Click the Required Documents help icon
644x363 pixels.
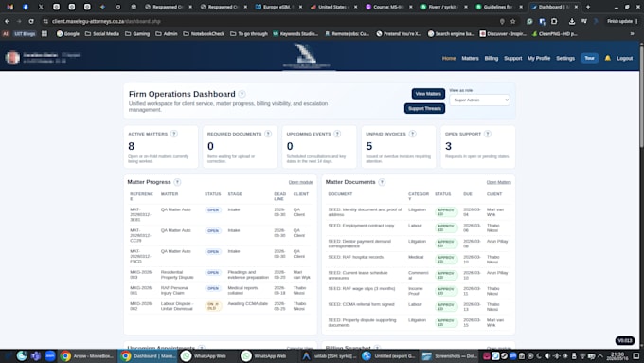[x=268, y=134]
